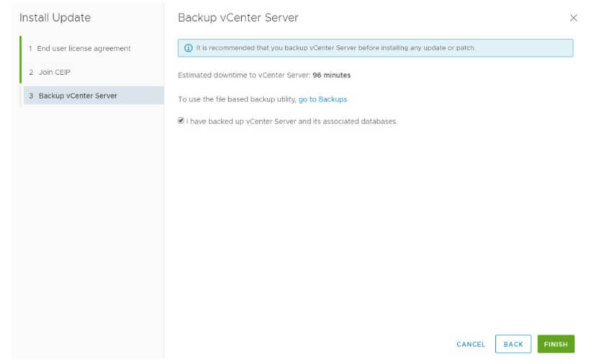Click green completed bar beside license agreement step

pos(20,48)
